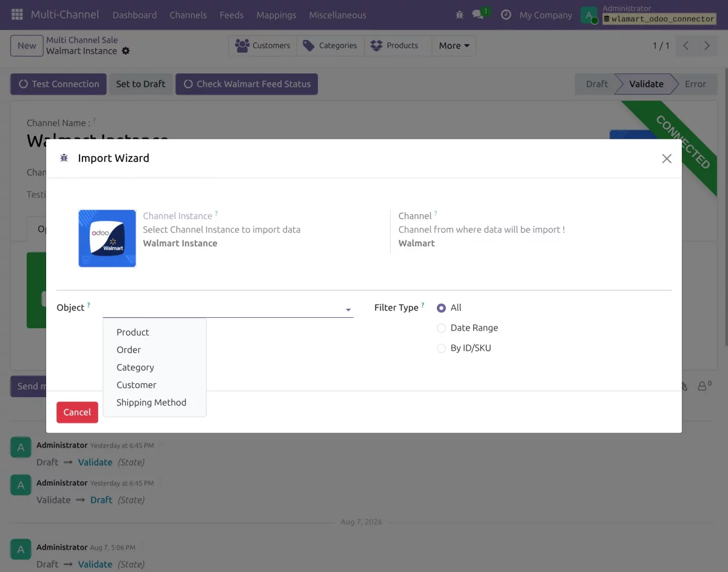Screen dimensions: 728x572
Task: Click the Walmart Odoo channel logo image
Action: [x=107, y=238]
